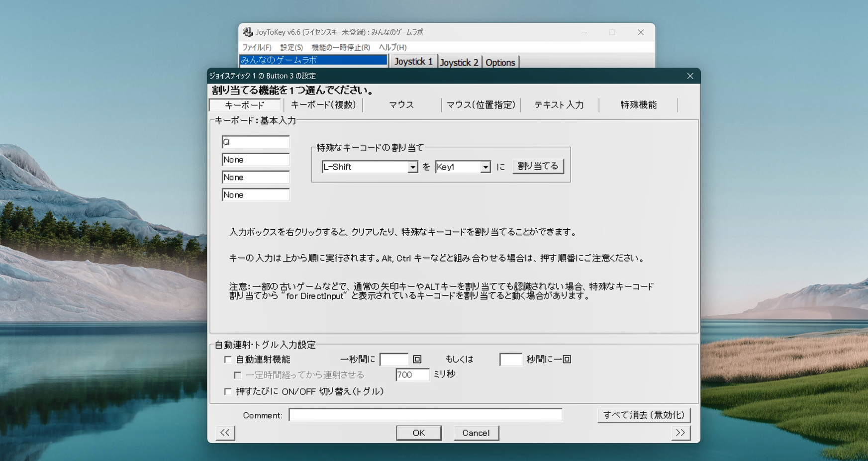Expand the Key1 target dropdown
The image size is (868, 461).
pos(485,167)
